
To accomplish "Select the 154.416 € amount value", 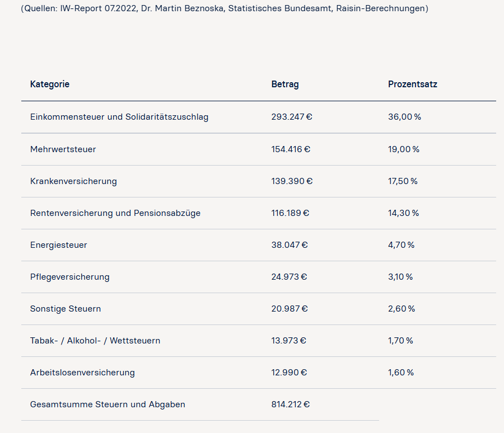I will tap(291, 149).
